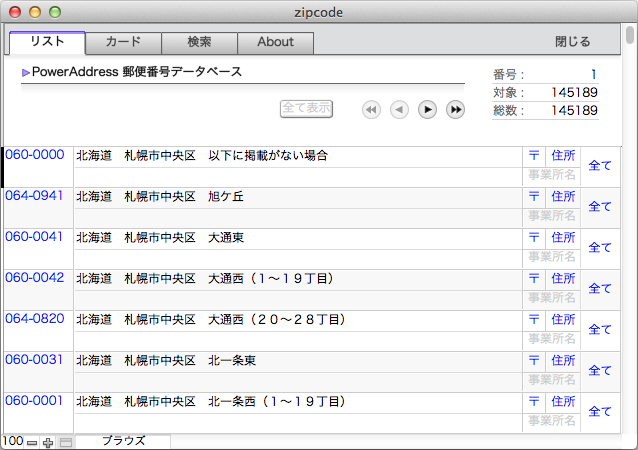Screen dimensions: 638x450
Task: Expand the PowerAddress title disclosure triangle
Action: 26,73
